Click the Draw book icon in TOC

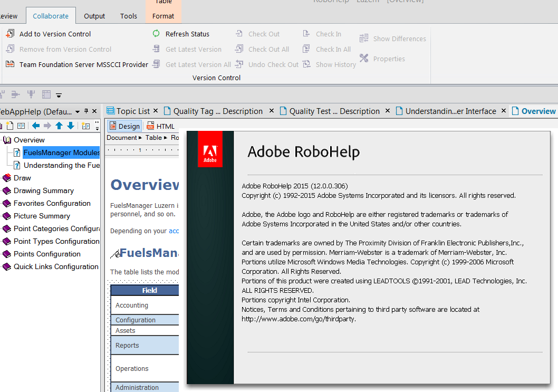[7, 178]
